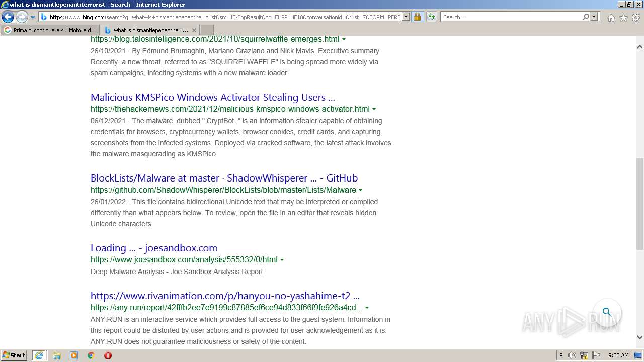Click the Bing favicon on second tab
Screen dimensions: 644x362
pos(107,30)
